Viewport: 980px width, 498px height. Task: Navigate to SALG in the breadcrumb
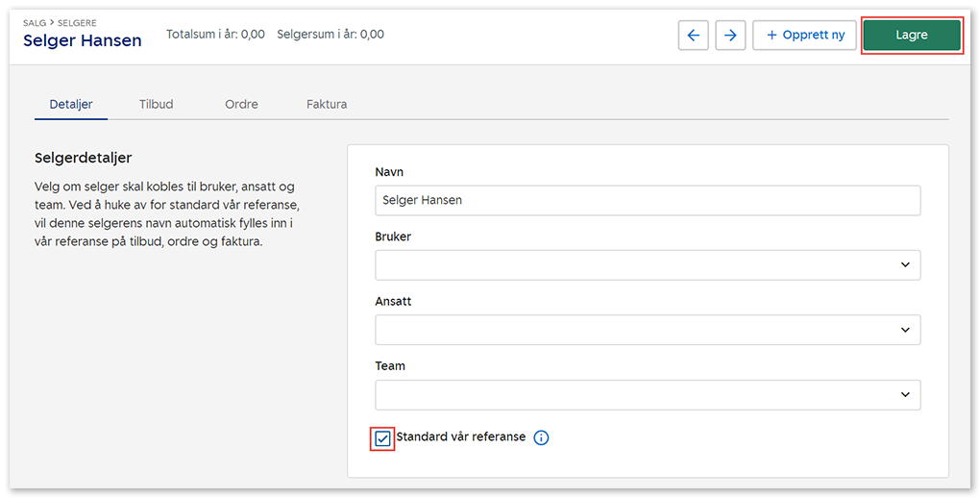click(35, 22)
